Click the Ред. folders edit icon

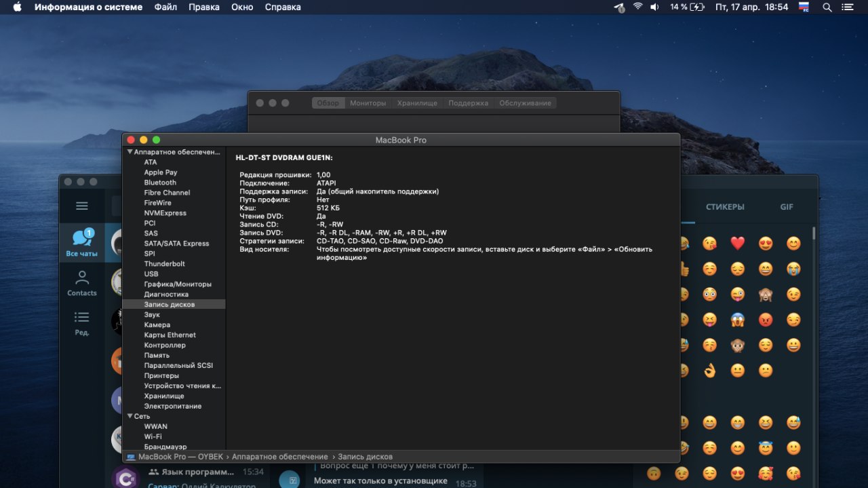click(82, 323)
